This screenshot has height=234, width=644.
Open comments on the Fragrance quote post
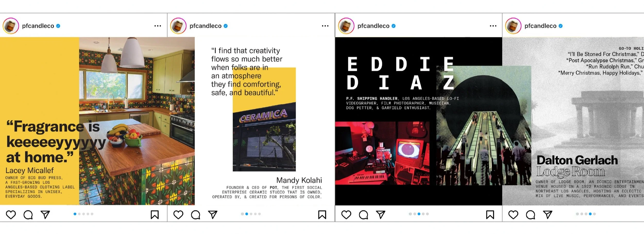click(x=28, y=215)
